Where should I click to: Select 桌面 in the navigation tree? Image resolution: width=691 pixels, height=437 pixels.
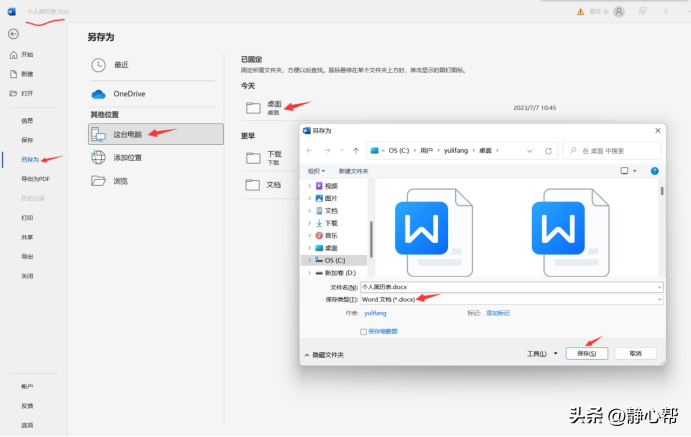331,248
